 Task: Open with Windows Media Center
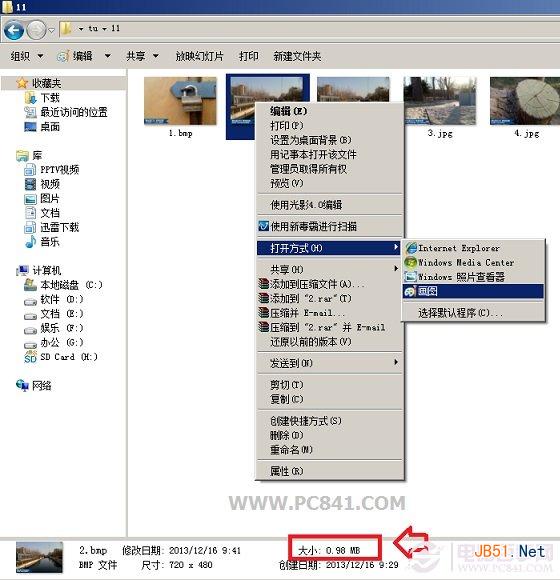click(473, 263)
